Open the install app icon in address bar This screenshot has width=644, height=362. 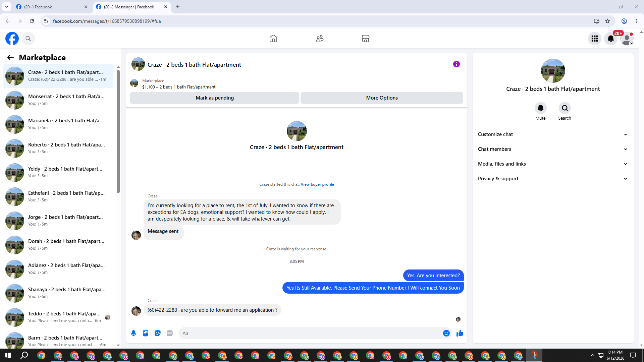point(597,21)
